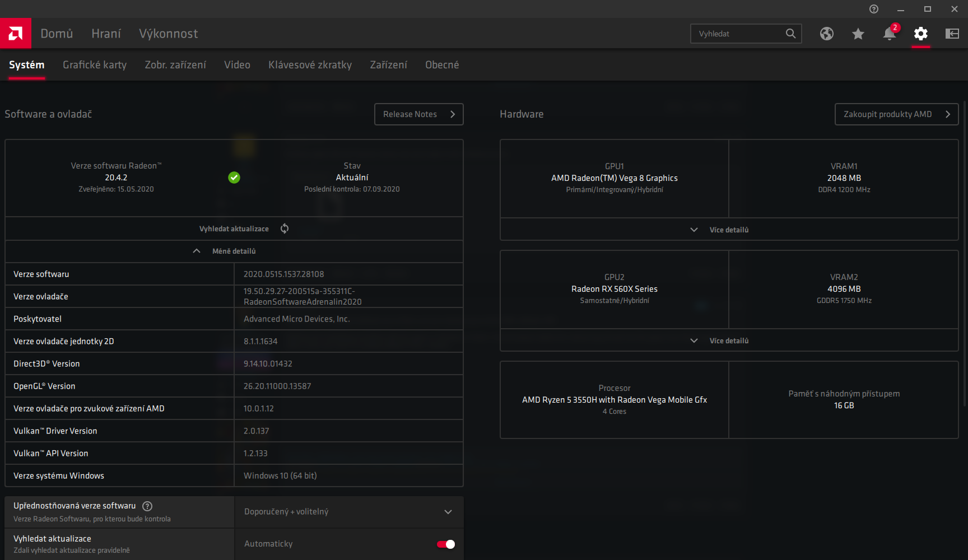The height and width of the screenshot is (560, 968).
Task: Show help for Upřednostňovaná verze softwaru
Action: click(x=147, y=506)
